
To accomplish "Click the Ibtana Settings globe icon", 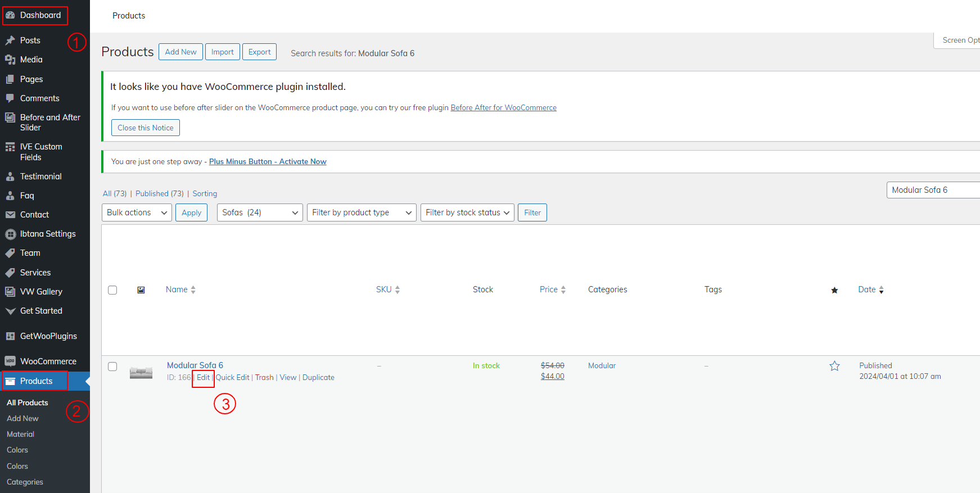I will [10, 234].
